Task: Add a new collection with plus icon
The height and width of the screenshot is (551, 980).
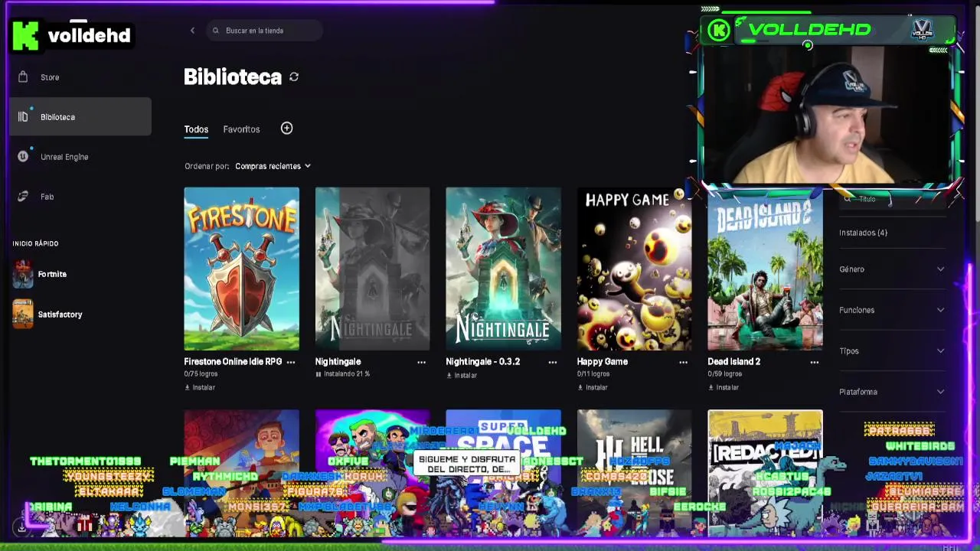Action: coord(286,129)
